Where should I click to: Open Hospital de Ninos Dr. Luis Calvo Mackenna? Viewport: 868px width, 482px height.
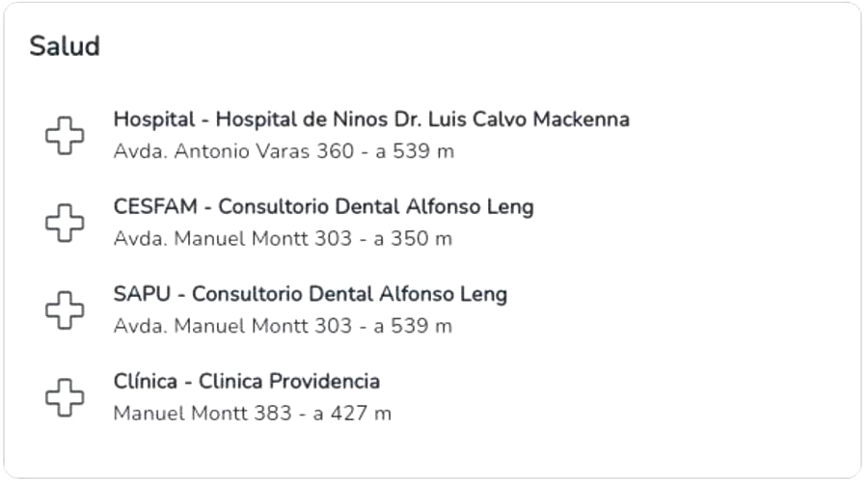click(371, 120)
